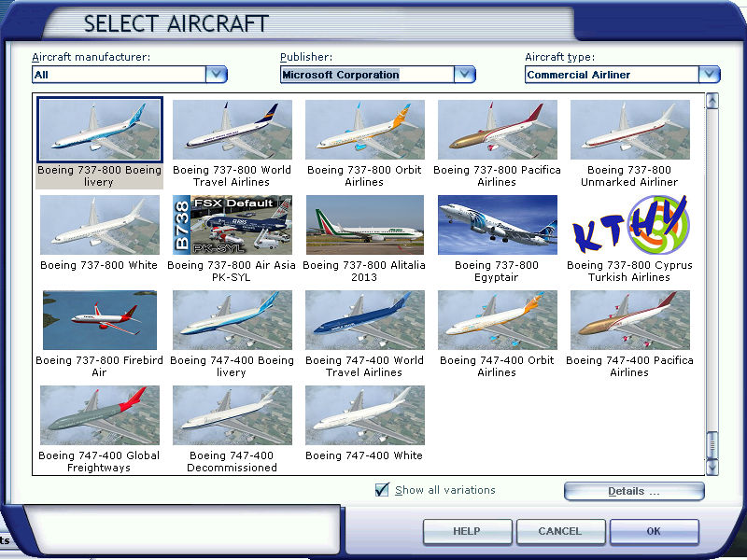Pick Boeing 747-400 Pacifica Airlines thumbnail

629,320
